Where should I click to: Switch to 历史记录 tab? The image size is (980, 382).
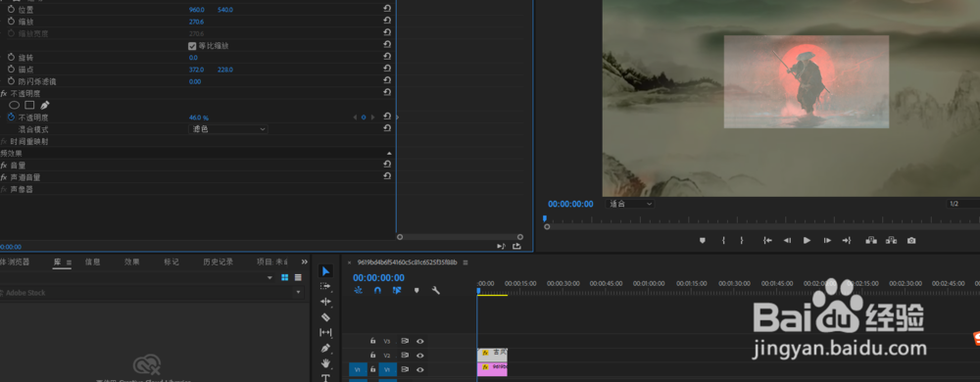219,263
